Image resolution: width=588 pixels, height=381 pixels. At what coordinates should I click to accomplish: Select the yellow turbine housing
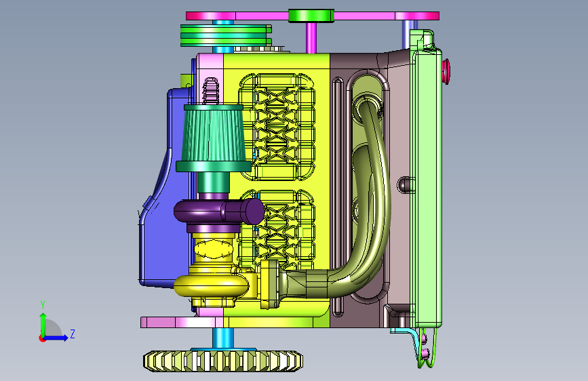pyautogui.click(x=211, y=285)
